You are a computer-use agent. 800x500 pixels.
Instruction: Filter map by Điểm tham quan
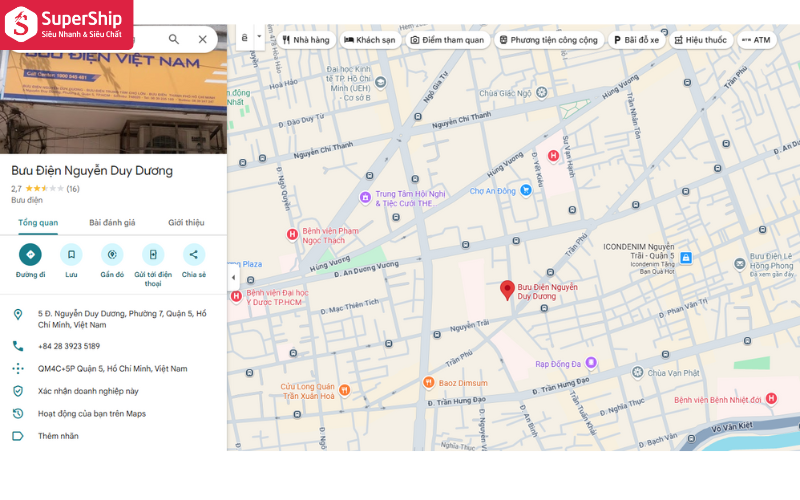(x=447, y=40)
